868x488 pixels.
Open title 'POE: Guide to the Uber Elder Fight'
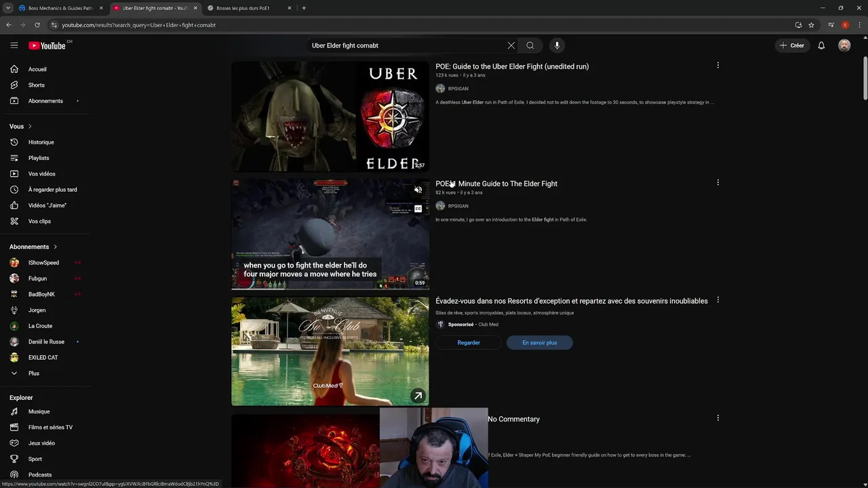512,66
